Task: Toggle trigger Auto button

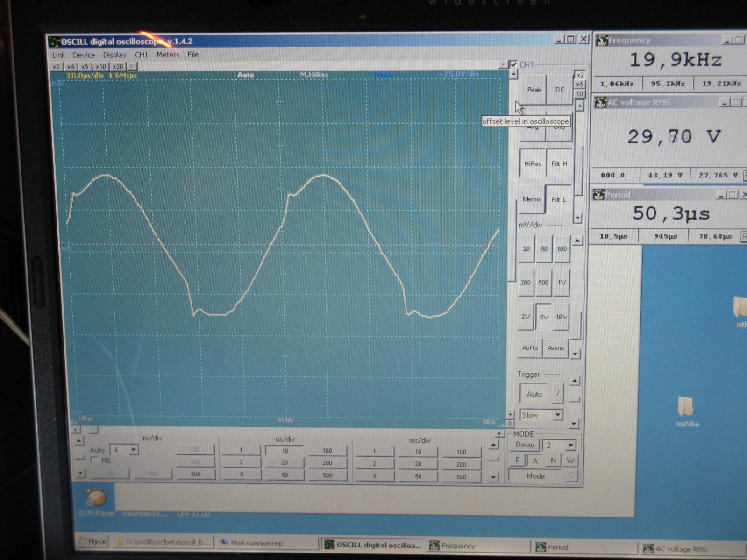Action: point(534,394)
